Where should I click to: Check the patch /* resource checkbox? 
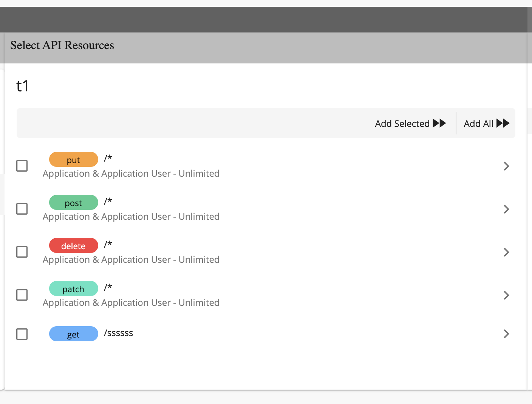click(x=22, y=295)
